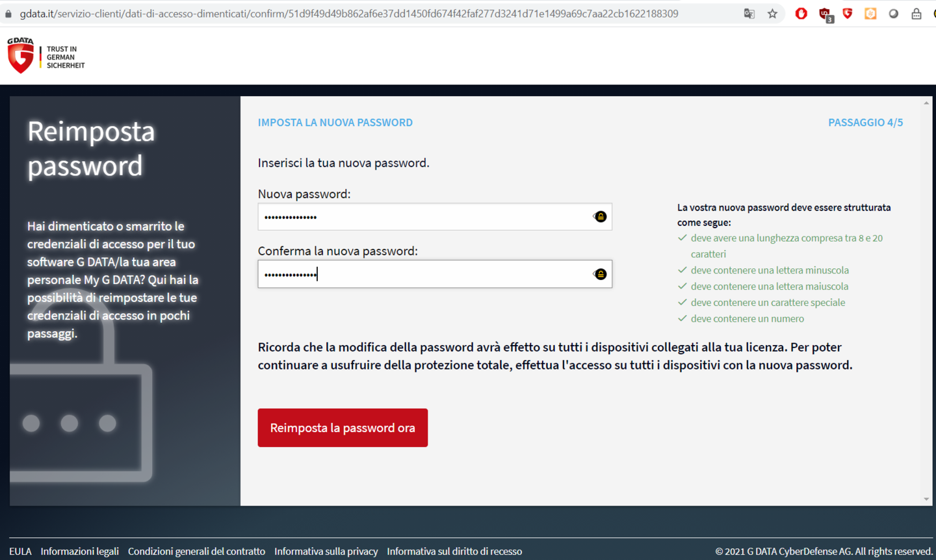
Task: Click the Reimposta password sidebar title
Action: point(91,149)
